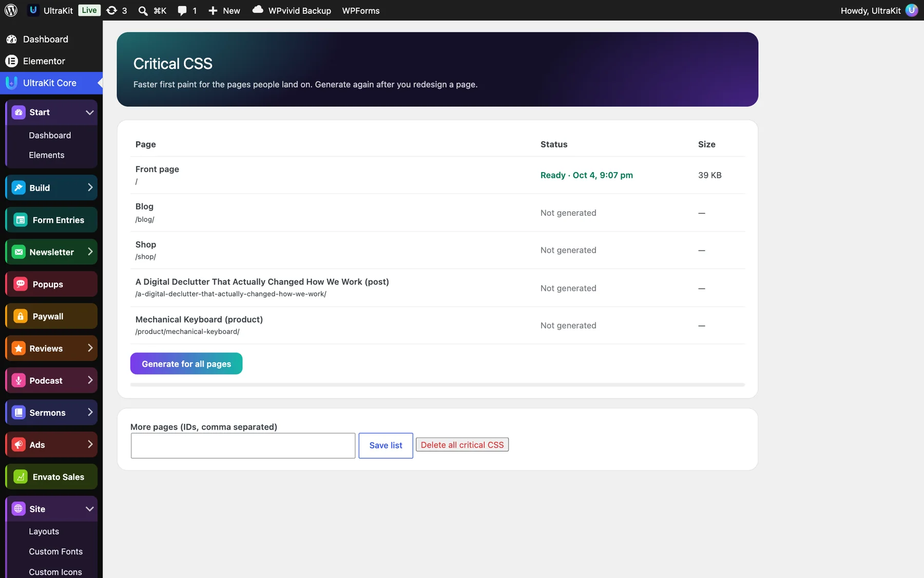This screenshot has height=578, width=924.
Task: Open comments bubble icon in admin bar
Action: tap(182, 11)
